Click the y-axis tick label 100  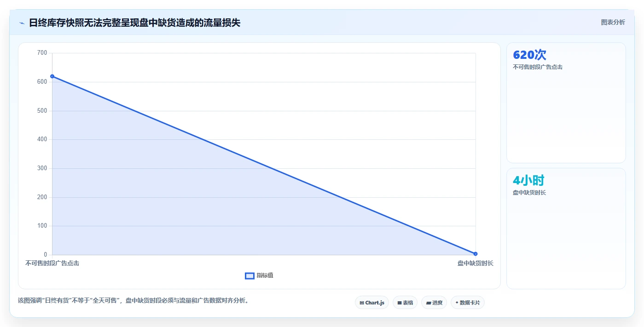coord(42,226)
